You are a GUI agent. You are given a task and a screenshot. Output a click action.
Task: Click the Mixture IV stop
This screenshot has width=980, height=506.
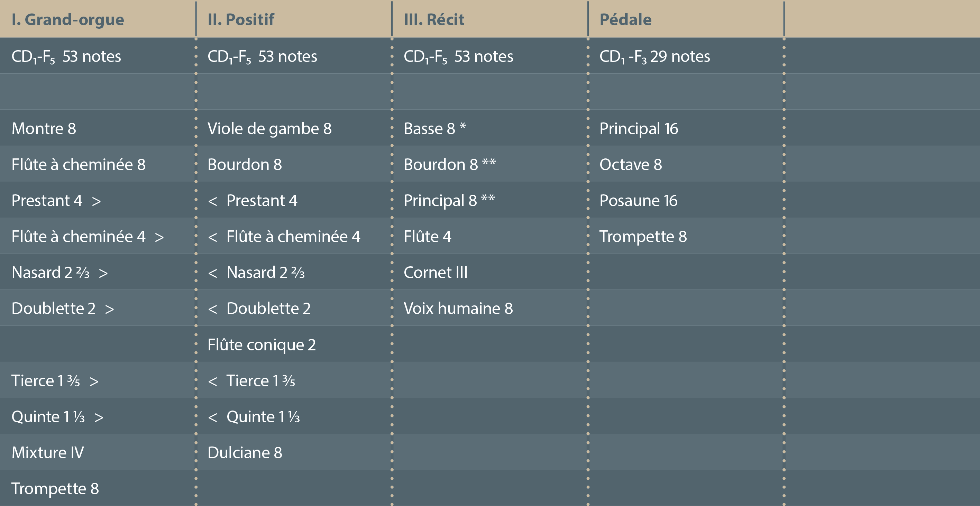coord(47,453)
